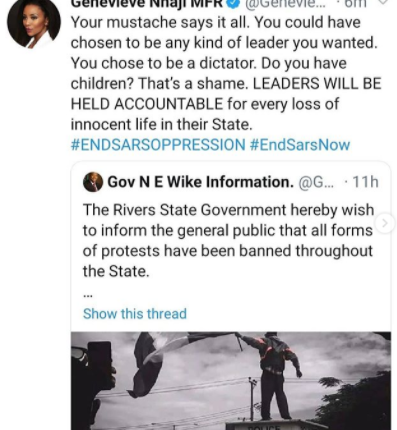Open Genevieve Nnaji's profile picture
The image size is (397, 430).
coord(34,23)
